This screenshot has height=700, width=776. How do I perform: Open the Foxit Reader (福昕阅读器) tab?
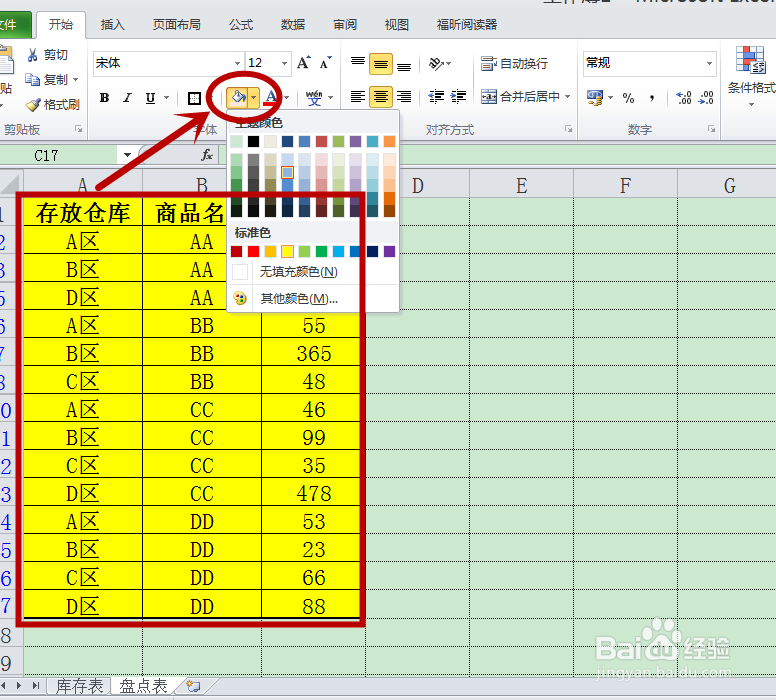[467, 25]
